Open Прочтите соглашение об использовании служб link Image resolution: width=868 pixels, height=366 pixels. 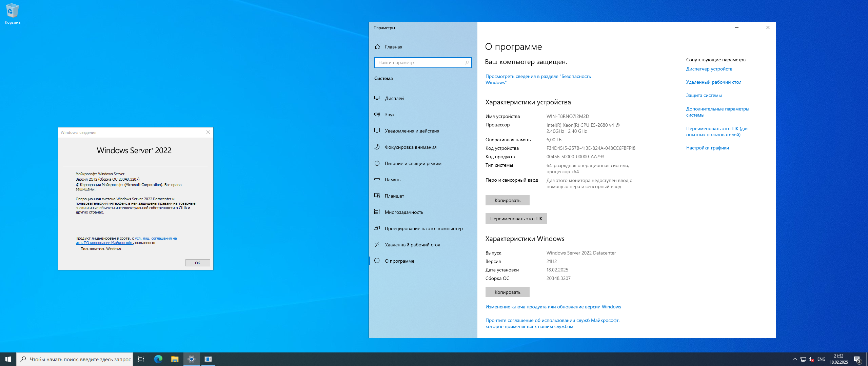click(x=552, y=323)
